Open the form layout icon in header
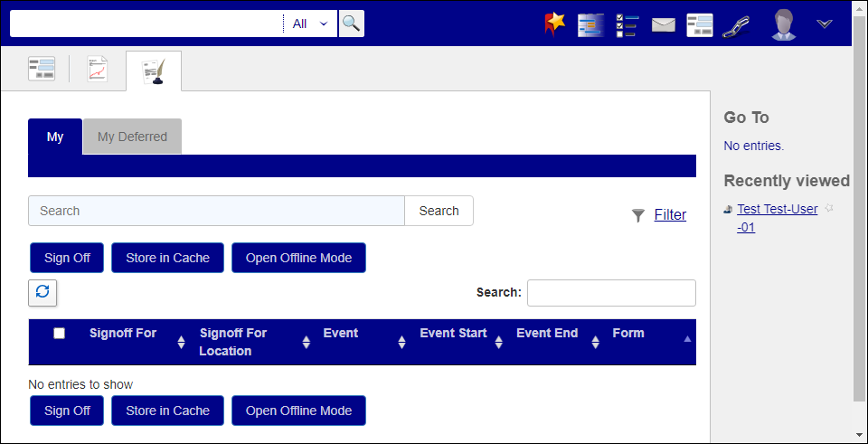Image resolution: width=868 pixels, height=444 pixels. [x=700, y=25]
